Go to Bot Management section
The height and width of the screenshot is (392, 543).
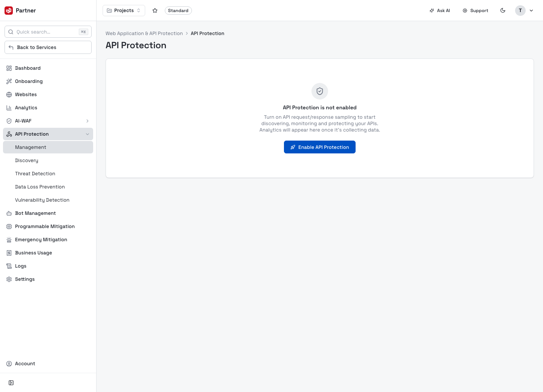point(48,213)
